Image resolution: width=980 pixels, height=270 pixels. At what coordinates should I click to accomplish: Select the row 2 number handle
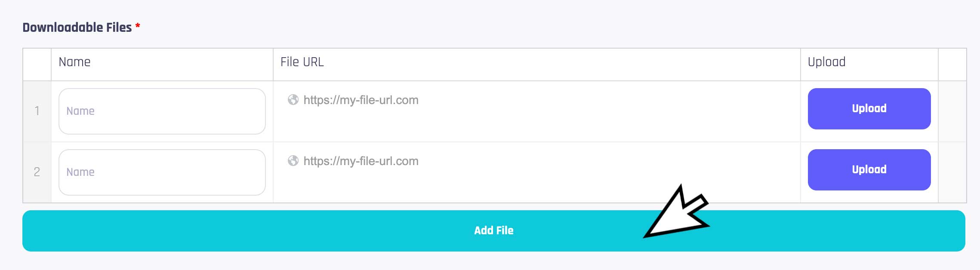tap(37, 172)
